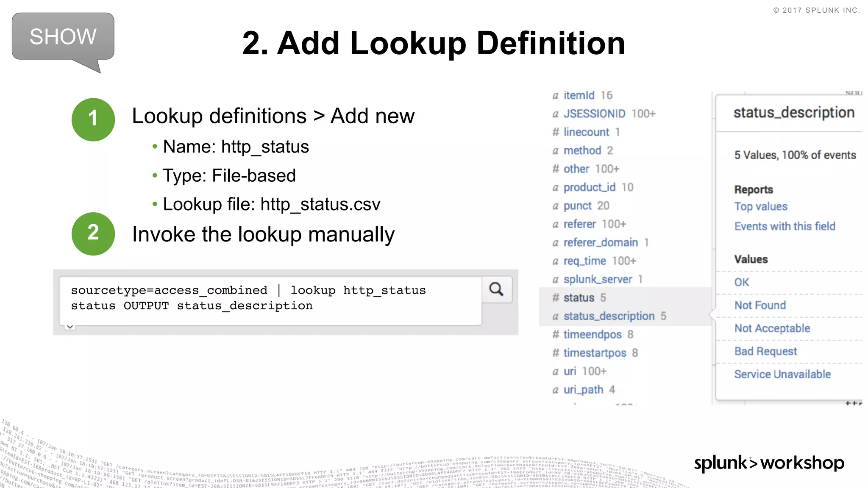
Task: Open the itemId field
Action: [x=579, y=96]
